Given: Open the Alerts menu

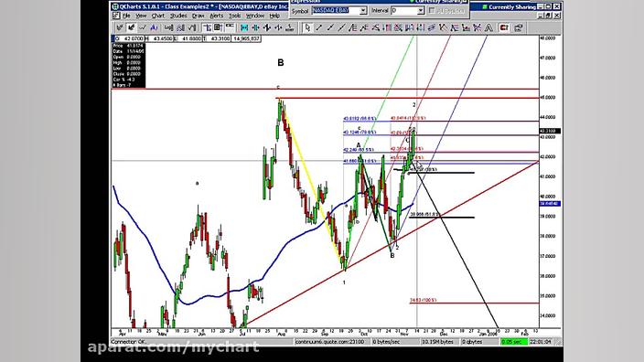Looking at the screenshot, I should point(217,16).
